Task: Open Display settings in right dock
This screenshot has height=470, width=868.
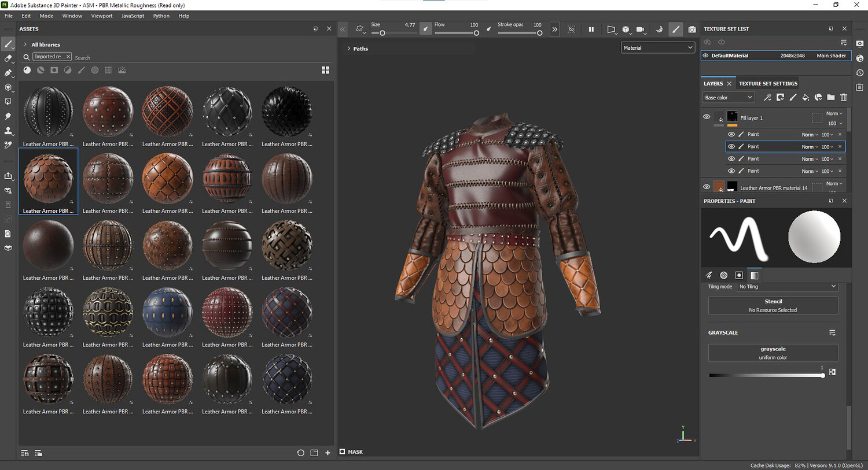Action: 860,44
